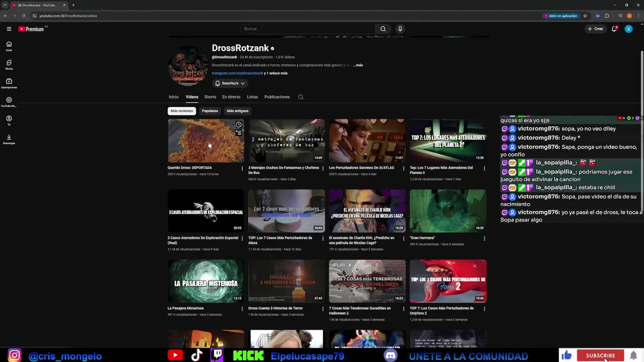
Task: Open 3I/ATLAS video thumbnail
Action: pos(367,141)
